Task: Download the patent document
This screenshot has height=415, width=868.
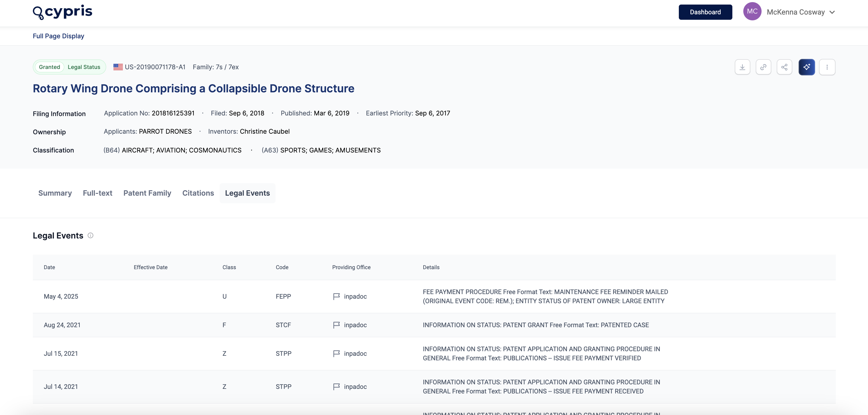Action: 742,67
